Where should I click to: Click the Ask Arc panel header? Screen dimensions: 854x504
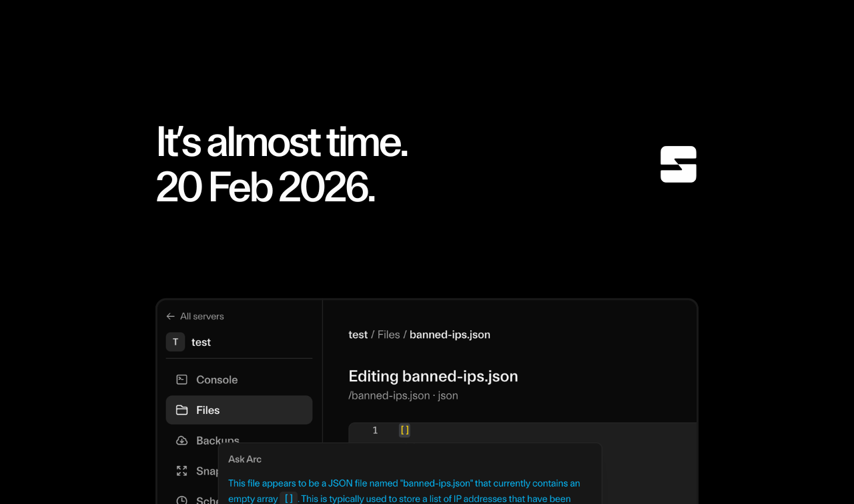click(x=245, y=459)
